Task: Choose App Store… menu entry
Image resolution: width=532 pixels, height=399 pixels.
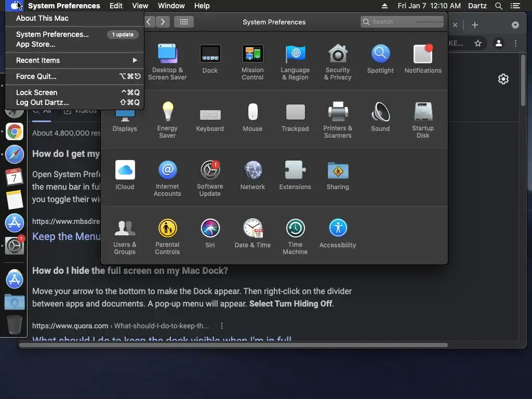Action: (x=75, y=44)
